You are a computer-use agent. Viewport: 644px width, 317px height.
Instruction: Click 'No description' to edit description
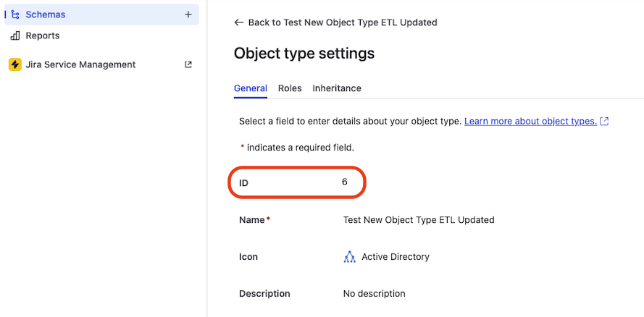tap(374, 294)
